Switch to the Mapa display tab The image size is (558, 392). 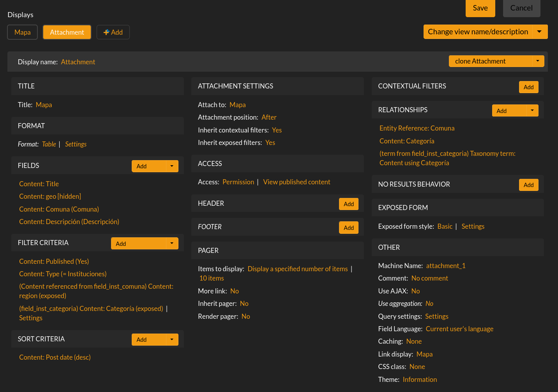point(23,32)
